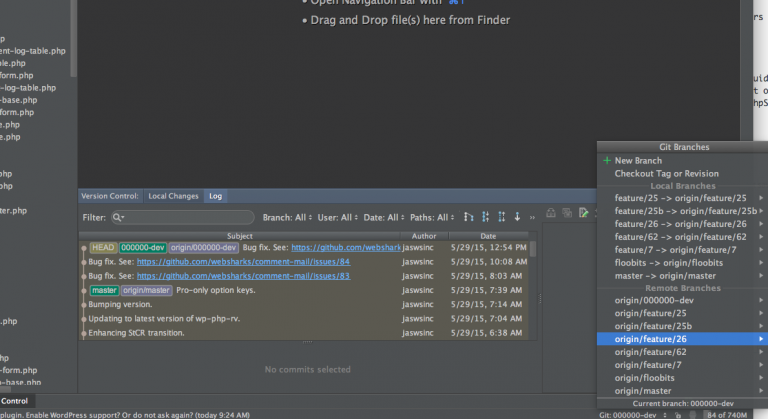Sort by the Date column header
The width and height of the screenshot is (768, 419).
[488, 236]
